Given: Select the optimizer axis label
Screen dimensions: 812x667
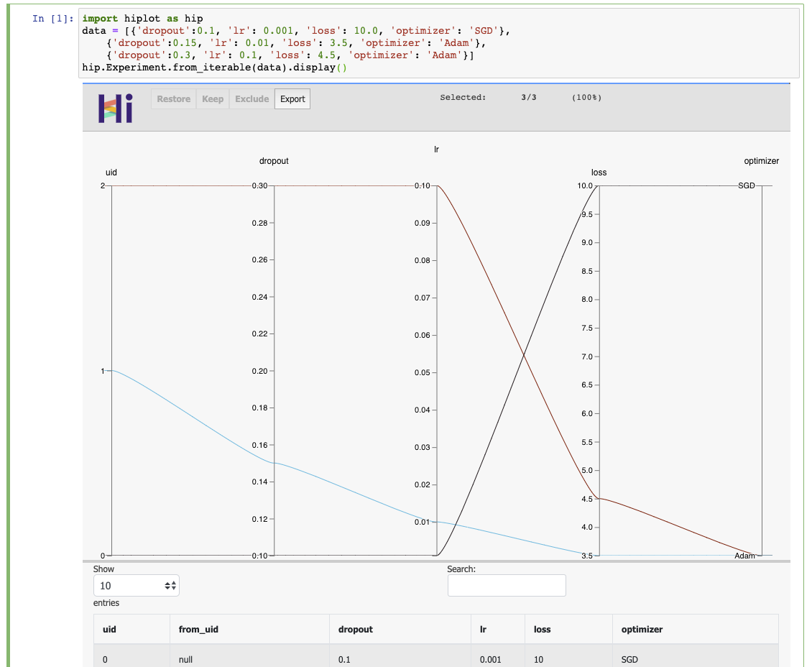Looking at the screenshot, I should click(762, 161).
